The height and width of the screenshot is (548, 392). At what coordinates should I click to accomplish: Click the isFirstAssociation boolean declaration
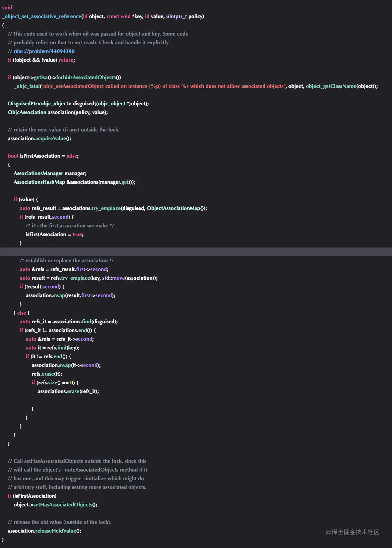tap(40, 156)
